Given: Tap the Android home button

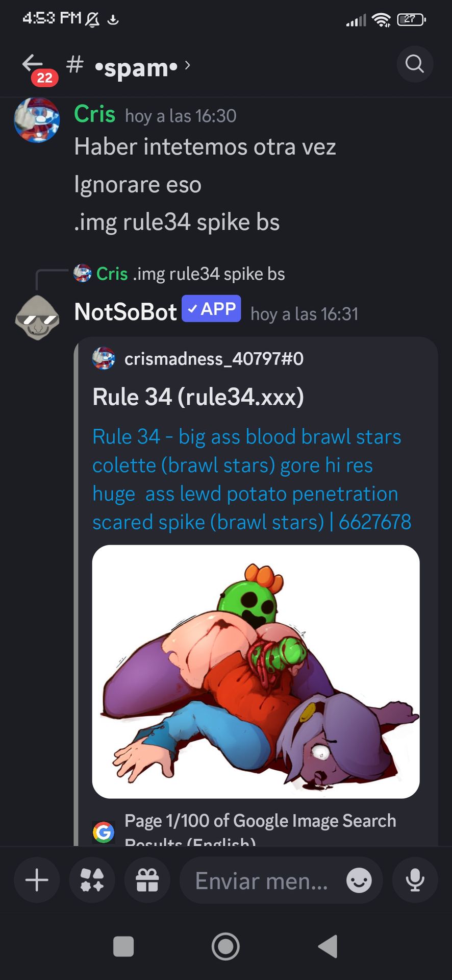Looking at the screenshot, I should click(225, 947).
